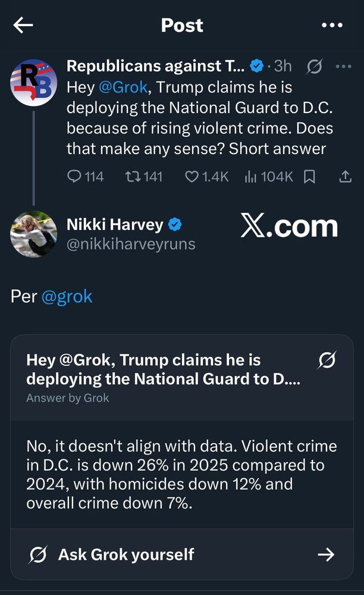The width and height of the screenshot is (364, 595).
Task: Tap the @nikkiharveyruns handle
Action: tap(131, 244)
